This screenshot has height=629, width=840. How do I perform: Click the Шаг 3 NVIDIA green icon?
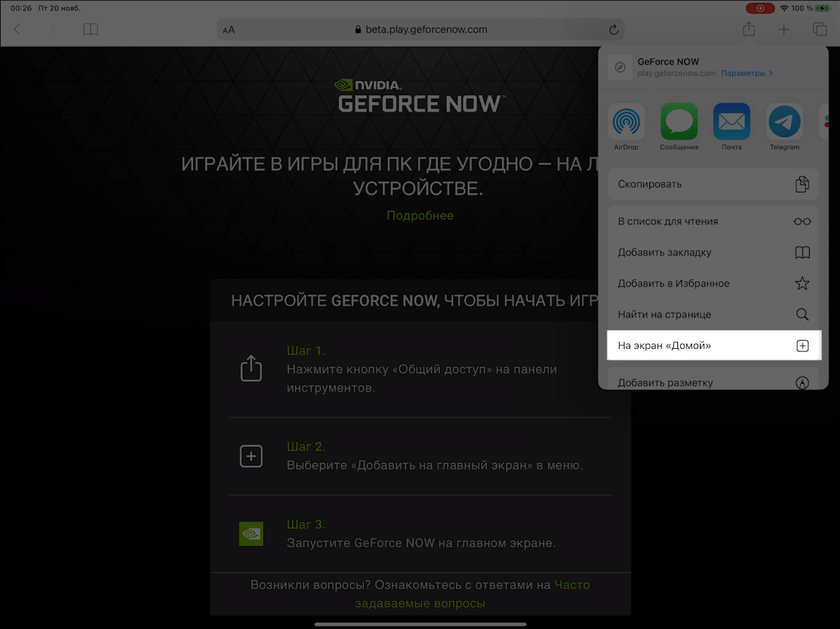pos(251,533)
